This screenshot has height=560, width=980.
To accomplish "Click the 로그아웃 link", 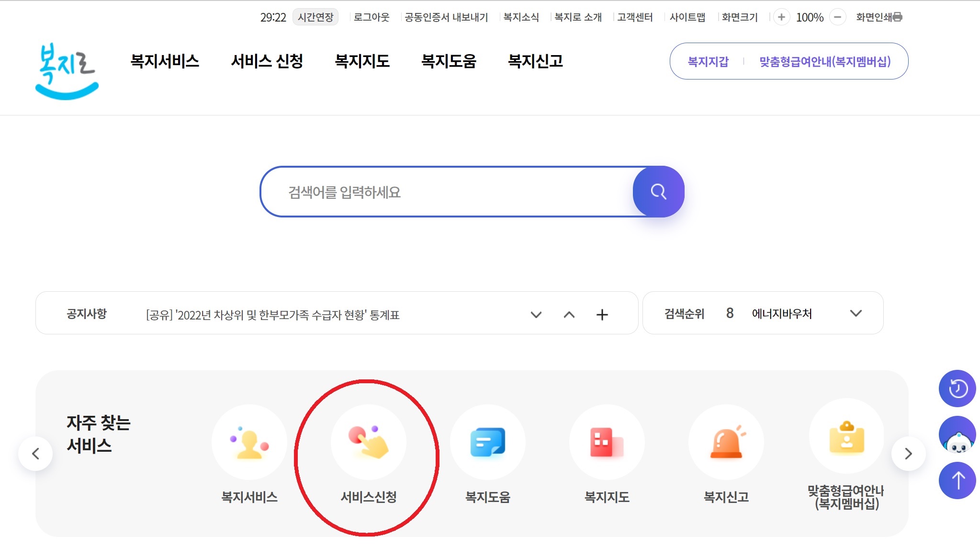I will click(x=372, y=17).
